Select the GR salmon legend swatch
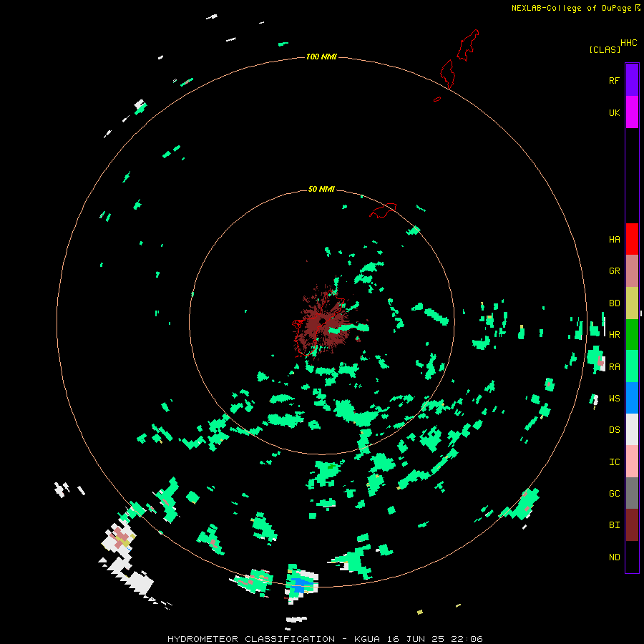644x644 pixels. click(x=632, y=271)
